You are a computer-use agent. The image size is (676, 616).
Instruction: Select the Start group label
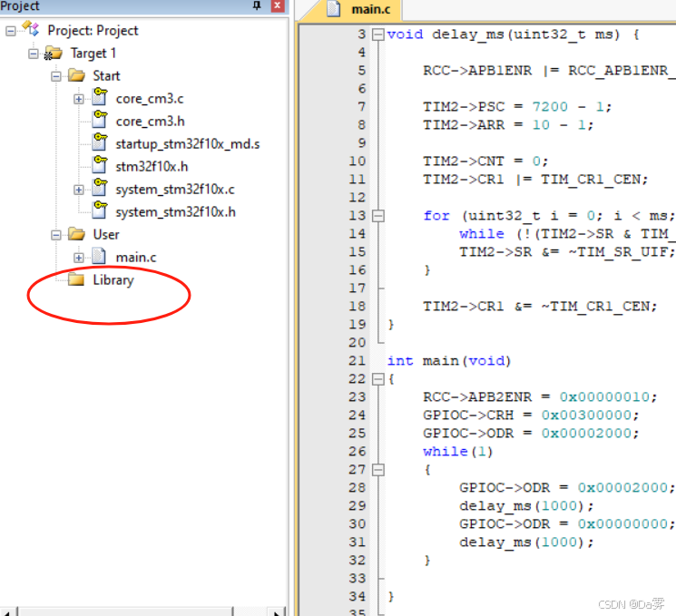(x=106, y=76)
